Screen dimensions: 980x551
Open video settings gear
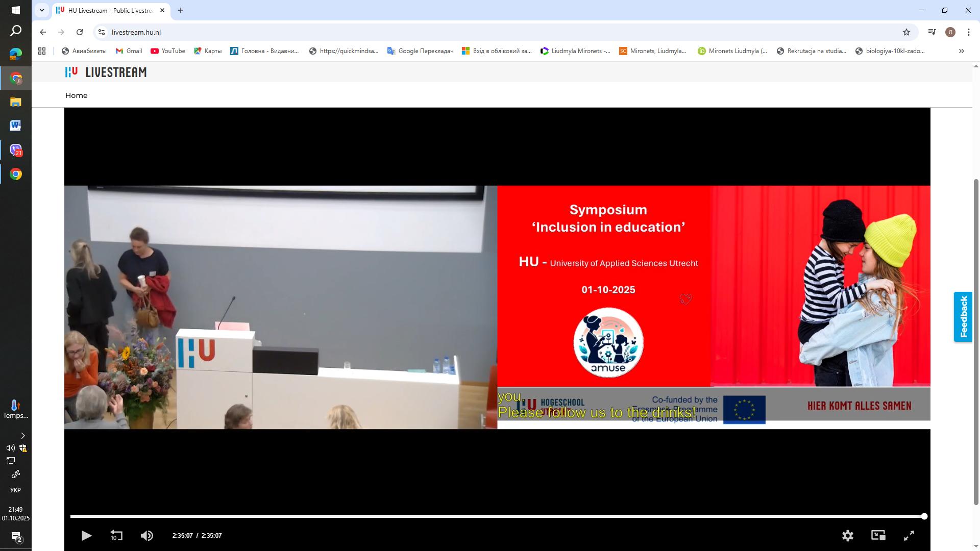[x=847, y=536]
